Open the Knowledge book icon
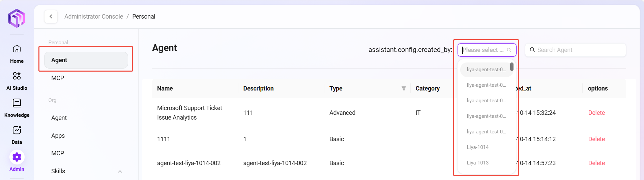The width and height of the screenshot is (644, 180). coord(17,103)
